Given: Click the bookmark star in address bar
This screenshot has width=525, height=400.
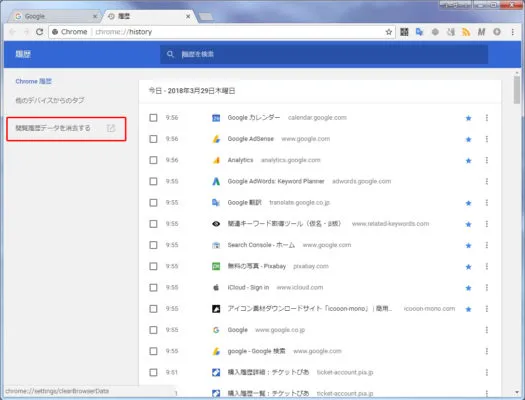Looking at the screenshot, I should point(388,32).
